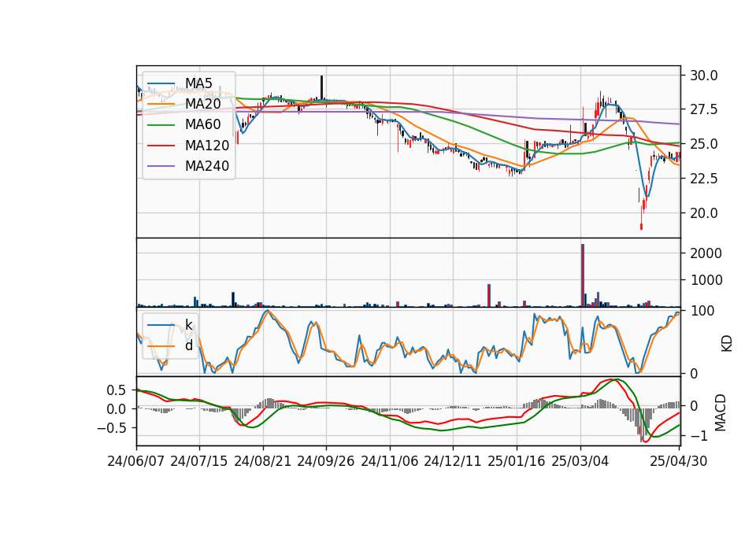Screen dimensions: 756x543
Task: Click the 25/01/16 date label
Action: (x=517, y=461)
